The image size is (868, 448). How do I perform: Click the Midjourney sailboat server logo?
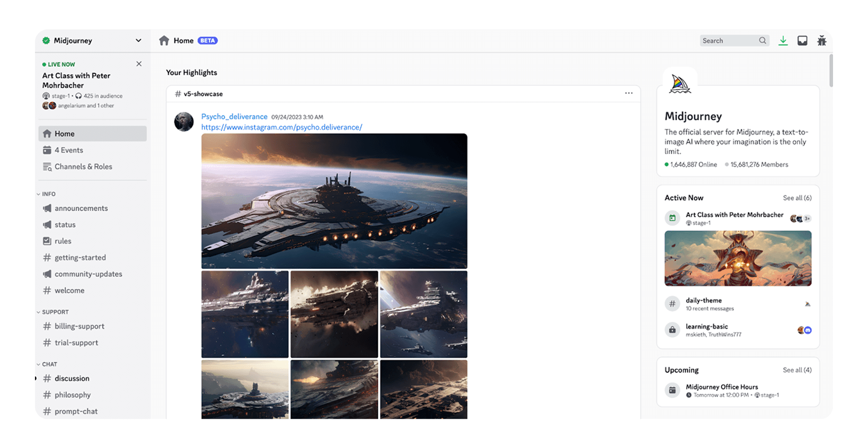click(680, 84)
